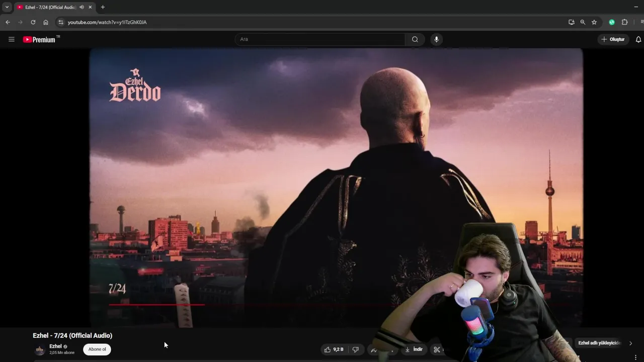
Task: Download the video with the İndir button
Action: (414, 349)
